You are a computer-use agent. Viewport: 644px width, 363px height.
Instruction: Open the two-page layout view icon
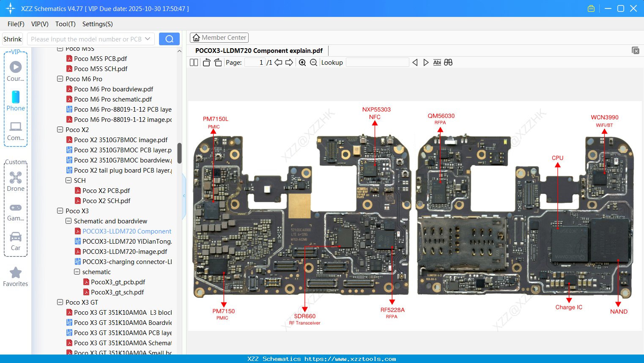[x=194, y=62]
